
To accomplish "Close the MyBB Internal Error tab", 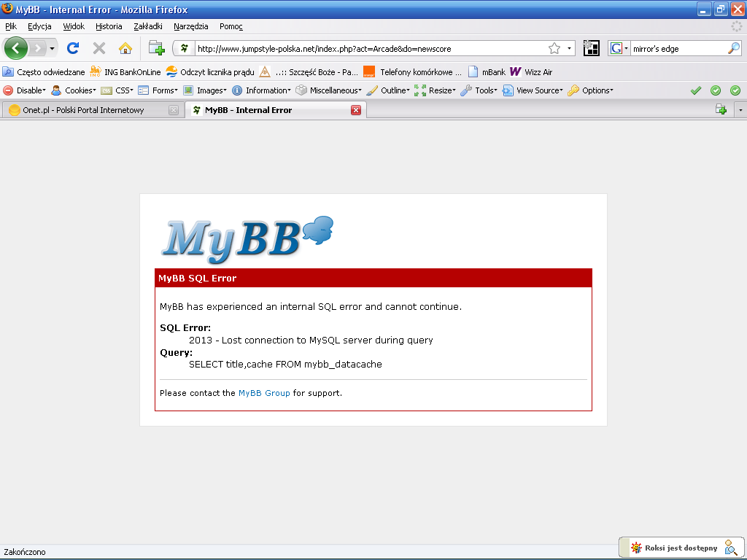I will tap(356, 110).
